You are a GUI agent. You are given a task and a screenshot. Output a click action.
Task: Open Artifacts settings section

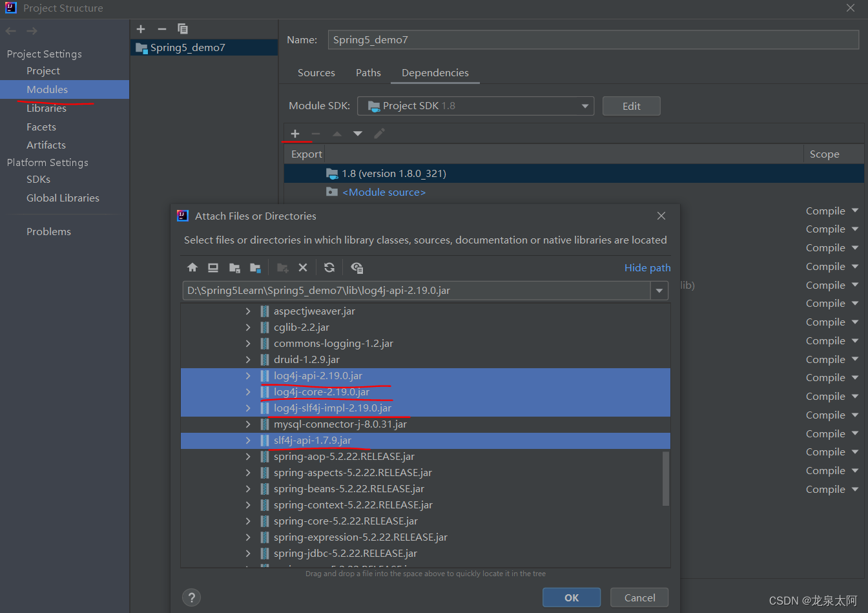coord(46,145)
